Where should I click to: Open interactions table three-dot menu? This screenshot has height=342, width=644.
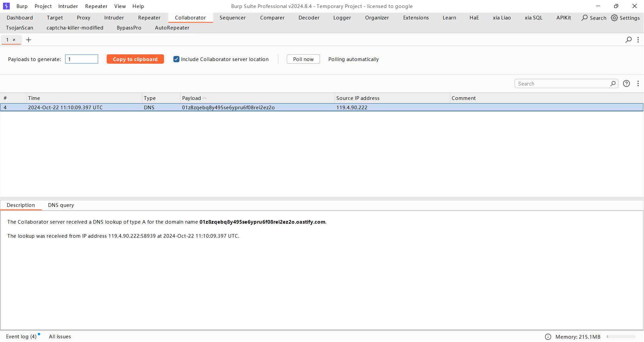pyautogui.click(x=638, y=83)
